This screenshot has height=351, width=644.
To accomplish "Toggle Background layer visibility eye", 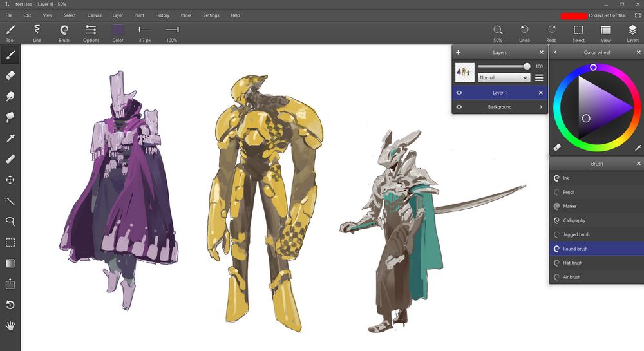I will 459,107.
